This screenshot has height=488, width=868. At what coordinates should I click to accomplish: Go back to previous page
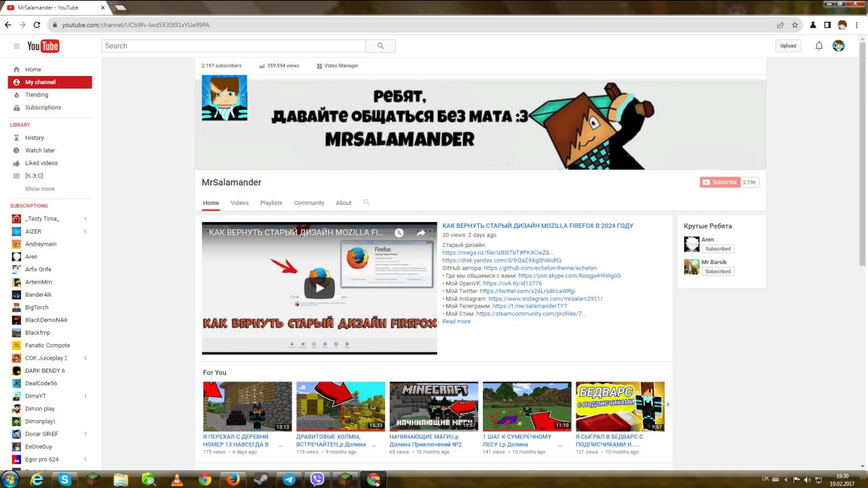pos(8,25)
